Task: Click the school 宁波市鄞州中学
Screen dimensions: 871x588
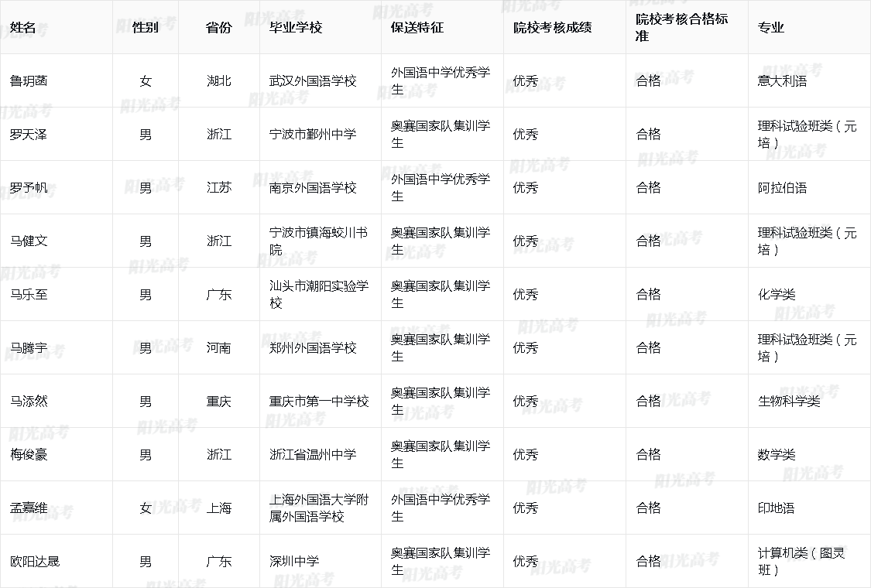Action: 313,135
